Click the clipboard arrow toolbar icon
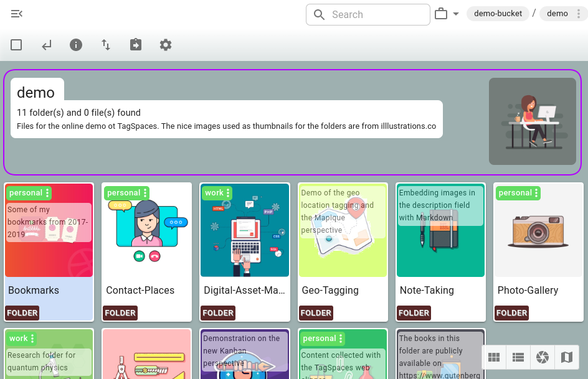 click(x=136, y=45)
